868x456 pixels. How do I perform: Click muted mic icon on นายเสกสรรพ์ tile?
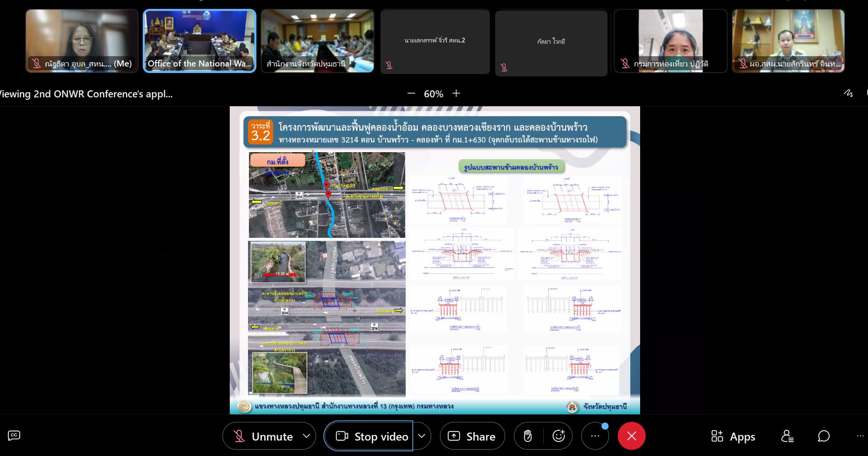[389, 66]
